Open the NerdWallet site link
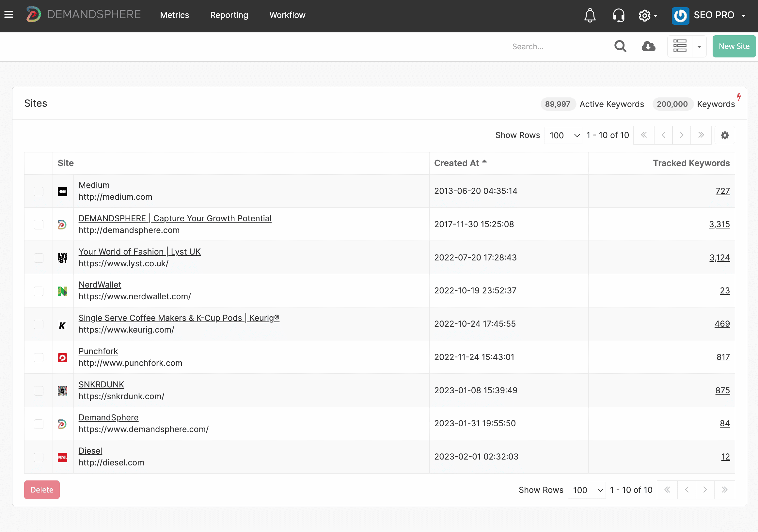758x532 pixels. click(100, 285)
